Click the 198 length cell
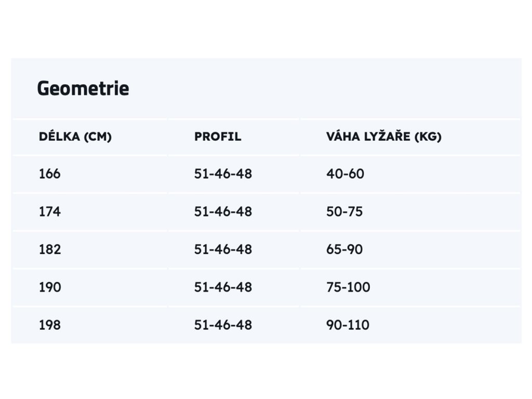This screenshot has width=532, height=399. [49, 325]
